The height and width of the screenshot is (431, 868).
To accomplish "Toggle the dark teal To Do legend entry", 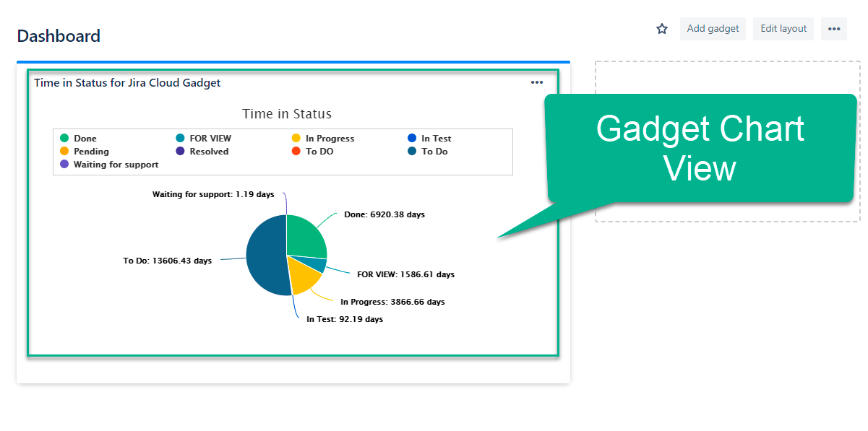I will pos(428,151).
